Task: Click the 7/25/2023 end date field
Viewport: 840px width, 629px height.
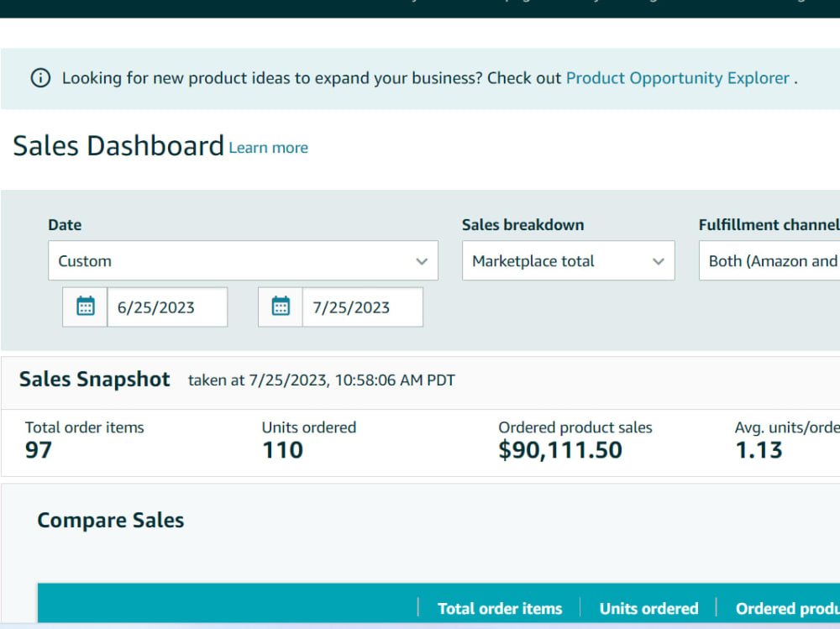Action: click(363, 307)
